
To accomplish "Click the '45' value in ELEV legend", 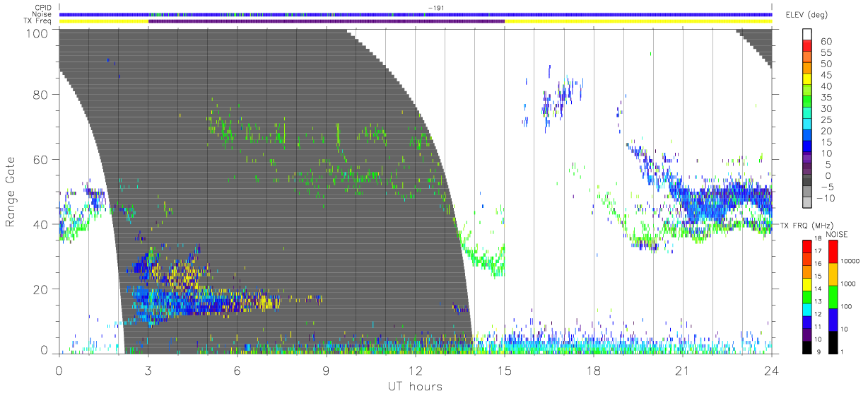I will pos(826,75).
